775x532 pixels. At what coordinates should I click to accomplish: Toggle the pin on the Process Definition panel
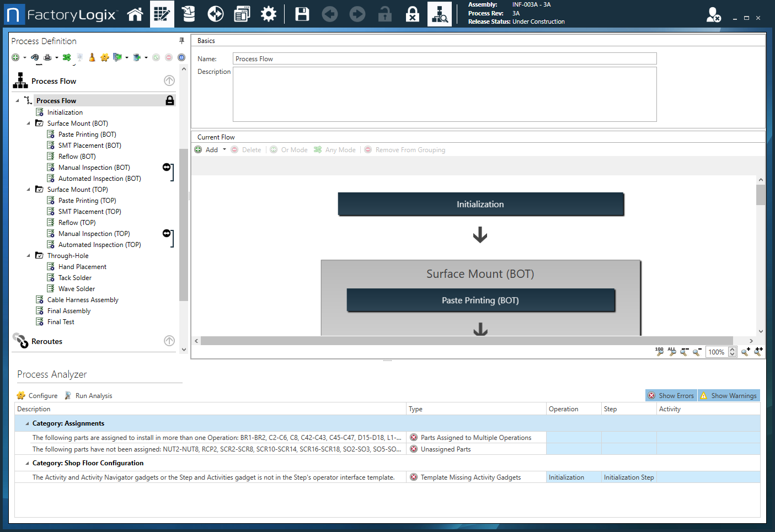[181, 40]
